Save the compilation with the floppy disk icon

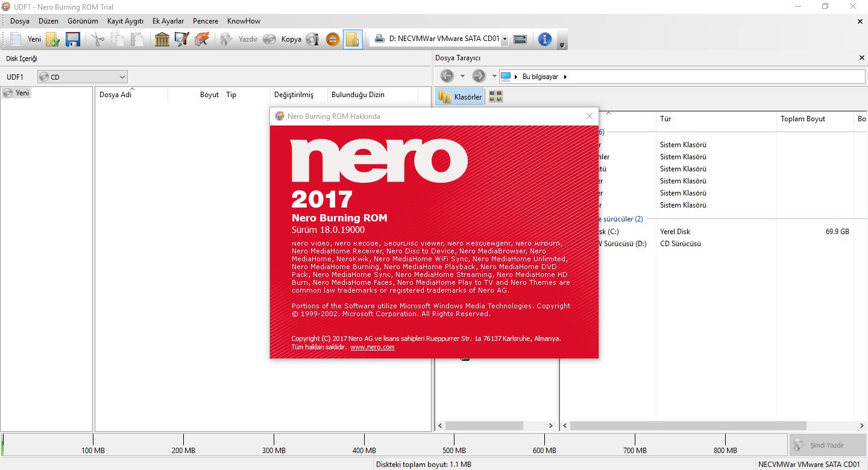[x=73, y=39]
